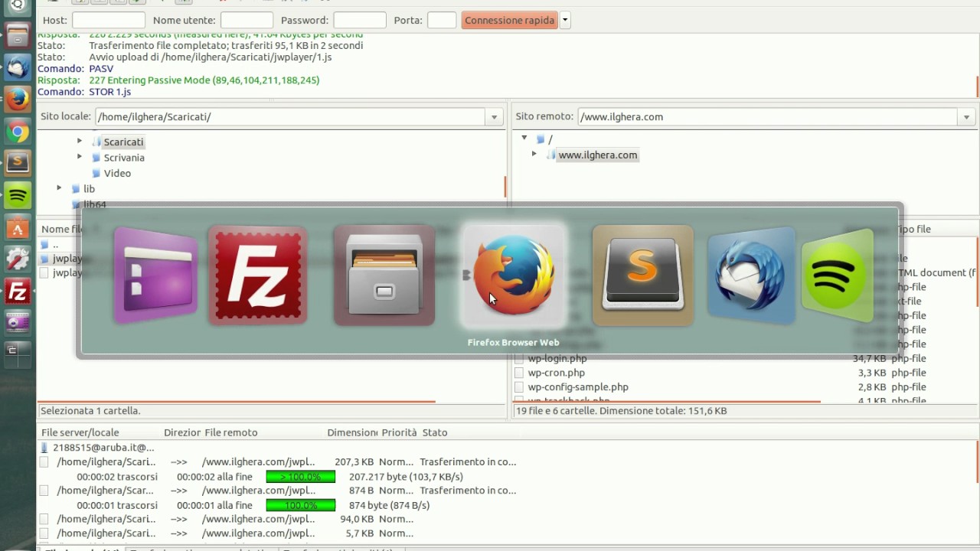
Task: Select the wp-login.php remote file name
Action: click(557, 358)
